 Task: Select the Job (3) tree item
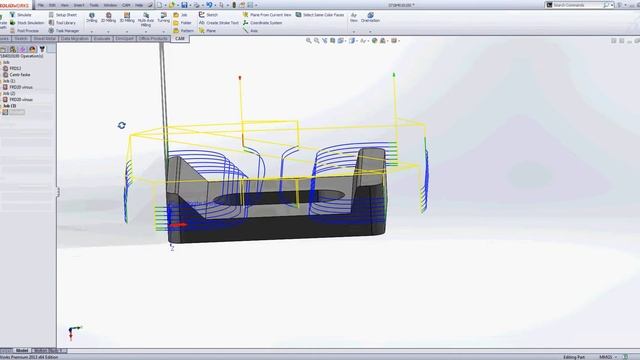pos(9,106)
